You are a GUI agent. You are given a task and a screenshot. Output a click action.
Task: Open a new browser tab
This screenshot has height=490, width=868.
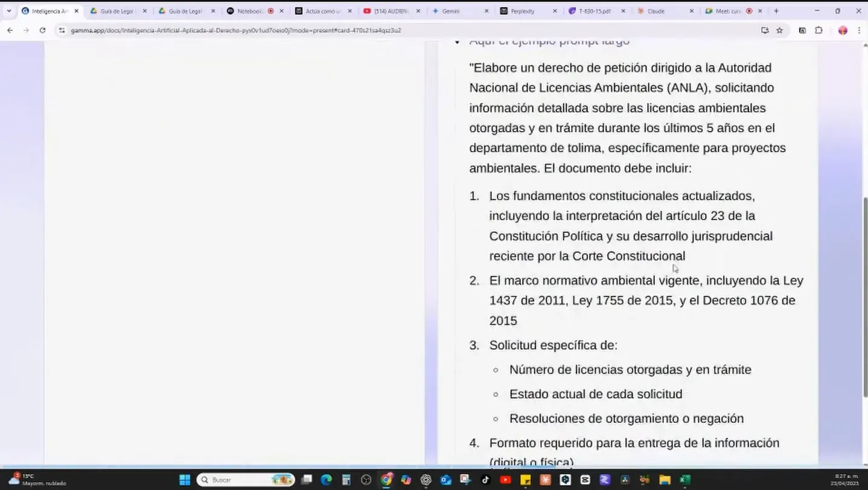776,10
